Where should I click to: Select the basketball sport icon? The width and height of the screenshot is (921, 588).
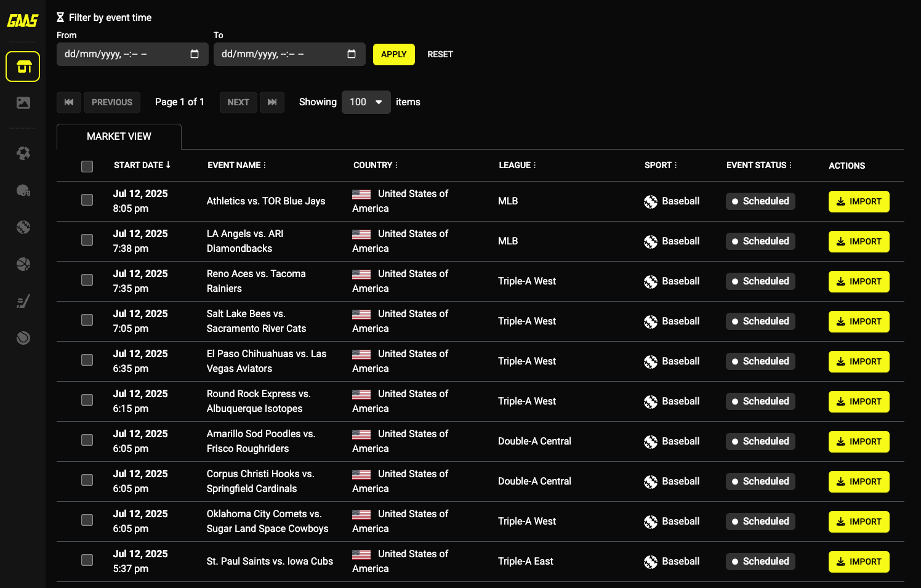click(23, 264)
